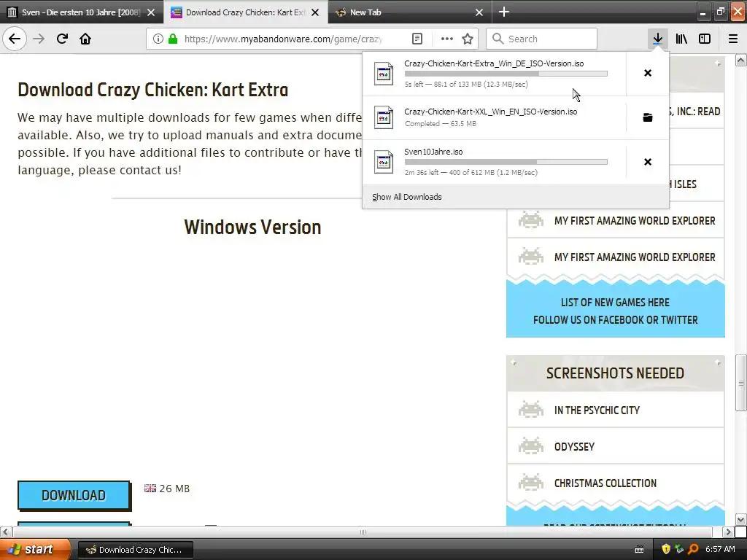Click the Sven10Jahre.iso file icon
This screenshot has width=747, height=560.
384,162
